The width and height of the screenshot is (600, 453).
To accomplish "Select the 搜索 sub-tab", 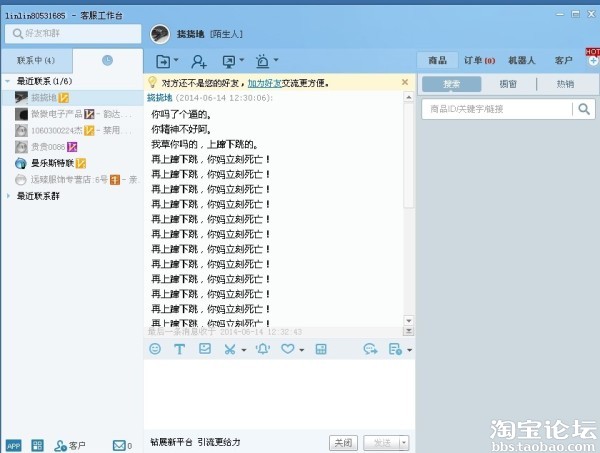I will (x=452, y=84).
